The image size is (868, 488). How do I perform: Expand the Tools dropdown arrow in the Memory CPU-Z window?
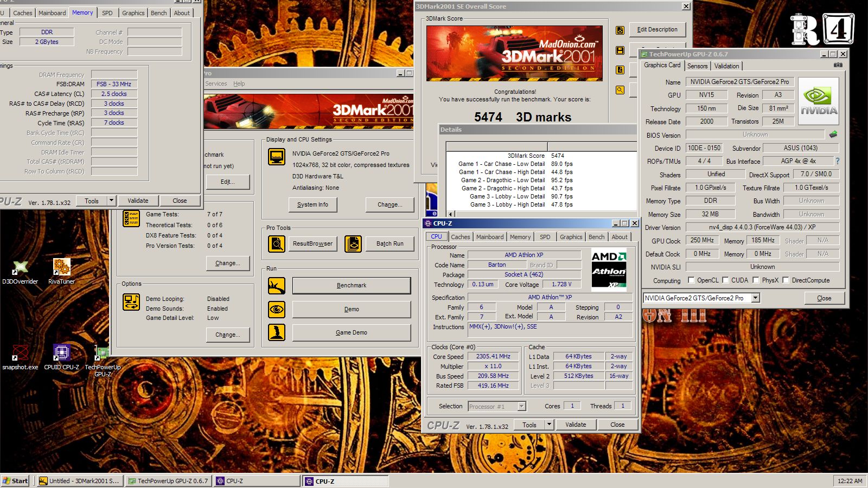click(111, 201)
